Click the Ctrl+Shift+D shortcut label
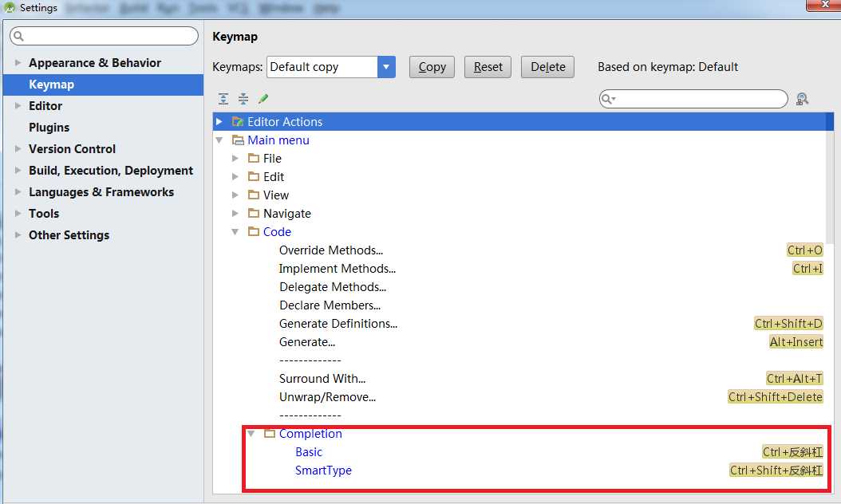841x504 pixels. coord(788,323)
